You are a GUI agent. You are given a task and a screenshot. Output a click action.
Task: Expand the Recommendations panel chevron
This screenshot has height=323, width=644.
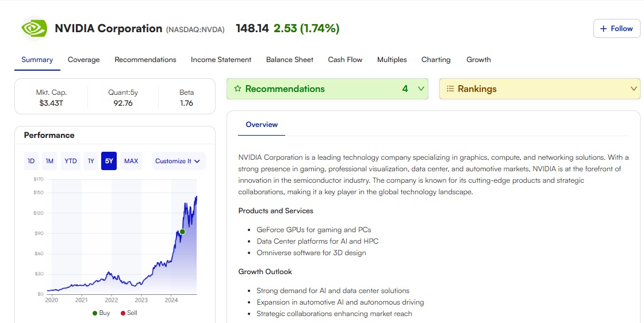[421, 89]
